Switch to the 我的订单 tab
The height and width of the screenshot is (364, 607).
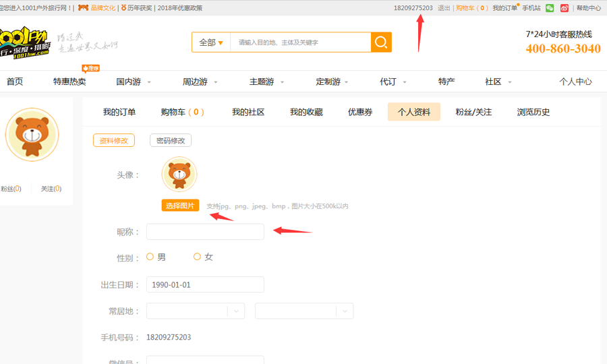[119, 112]
